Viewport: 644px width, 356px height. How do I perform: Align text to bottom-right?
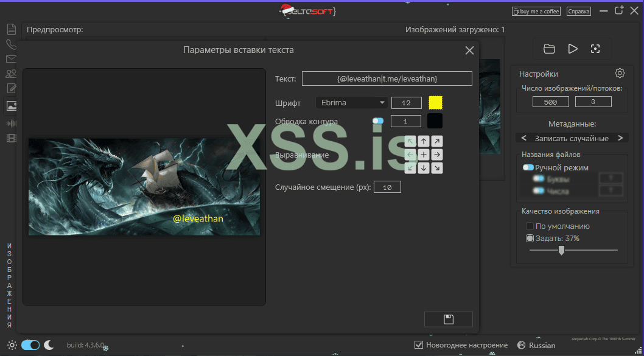pos(437,168)
